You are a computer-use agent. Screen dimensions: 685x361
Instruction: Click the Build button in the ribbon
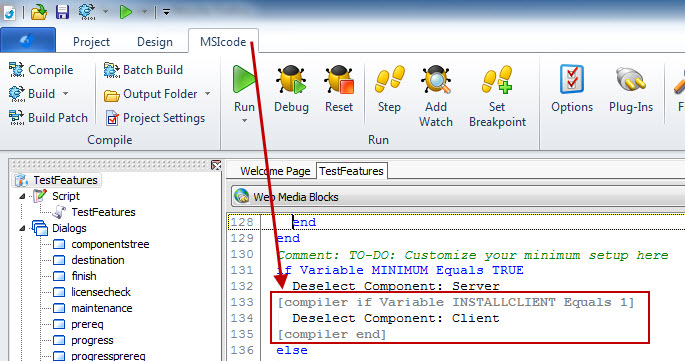(x=32, y=94)
